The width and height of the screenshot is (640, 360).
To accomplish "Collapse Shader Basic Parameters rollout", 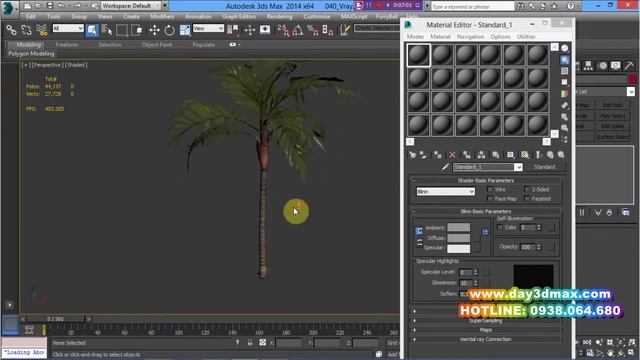I will (x=485, y=180).
